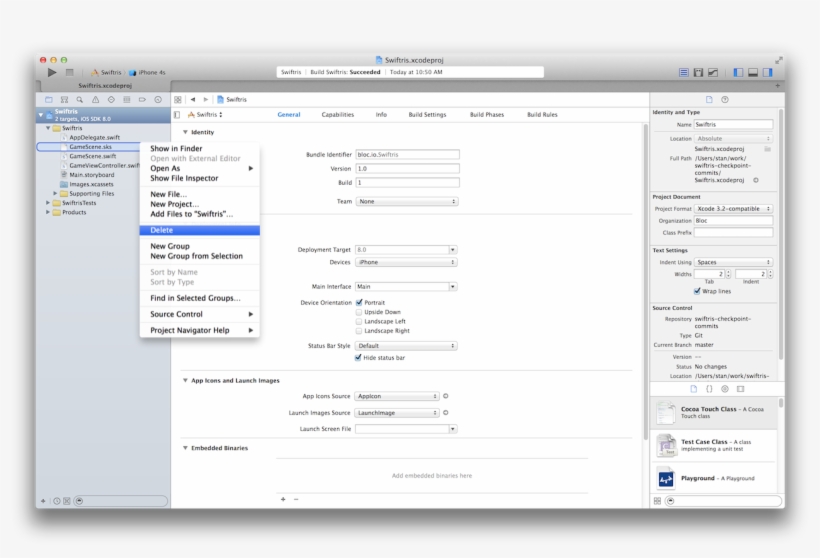
Task: Collapse the Identity section
Action: (x=185, y=132)
